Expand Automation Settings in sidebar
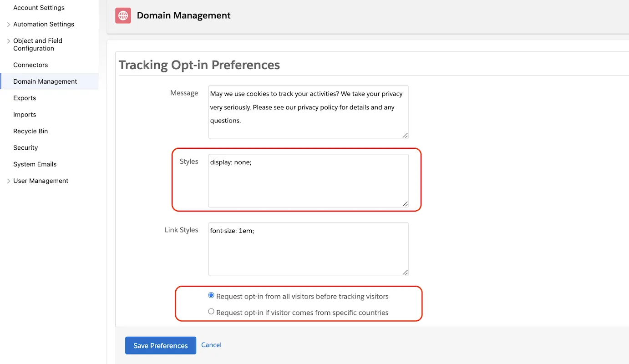 click(9, 24)
